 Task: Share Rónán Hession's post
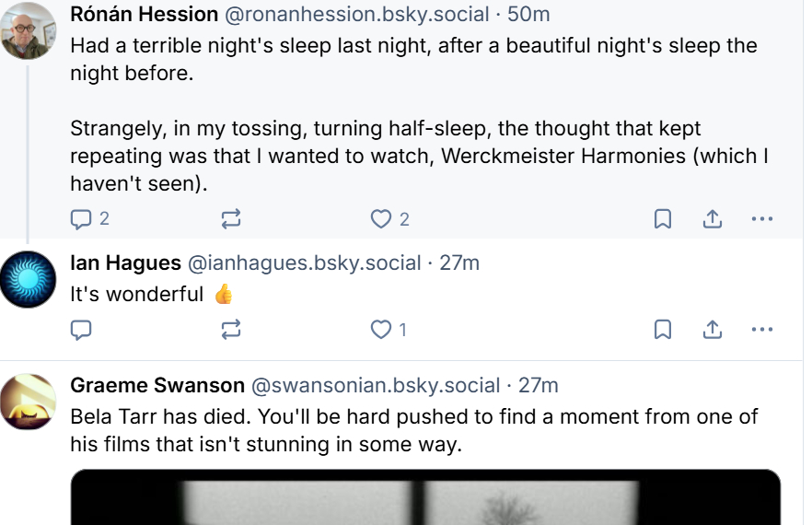click(x=712, y=219)
